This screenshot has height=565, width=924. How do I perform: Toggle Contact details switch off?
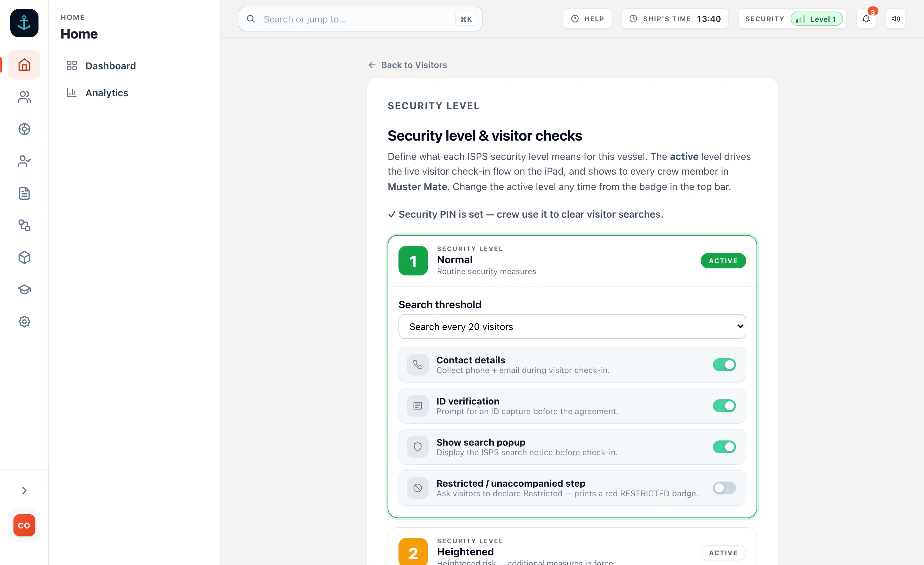tap(724, 365)
